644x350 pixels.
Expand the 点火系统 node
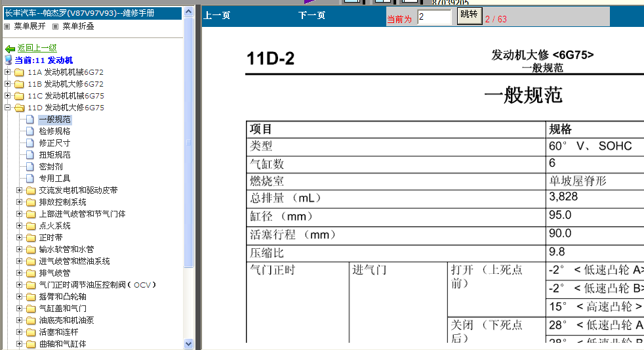(19, 226)
